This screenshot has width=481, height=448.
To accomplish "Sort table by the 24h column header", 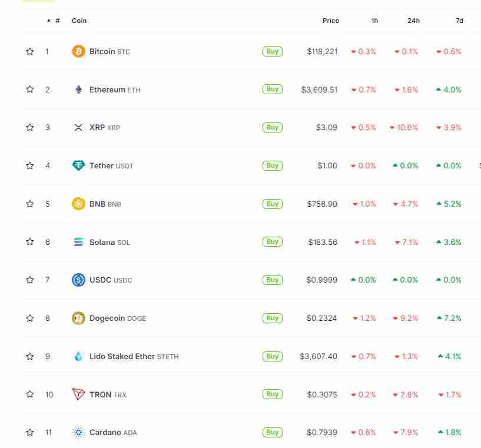I will coord(413,21).
